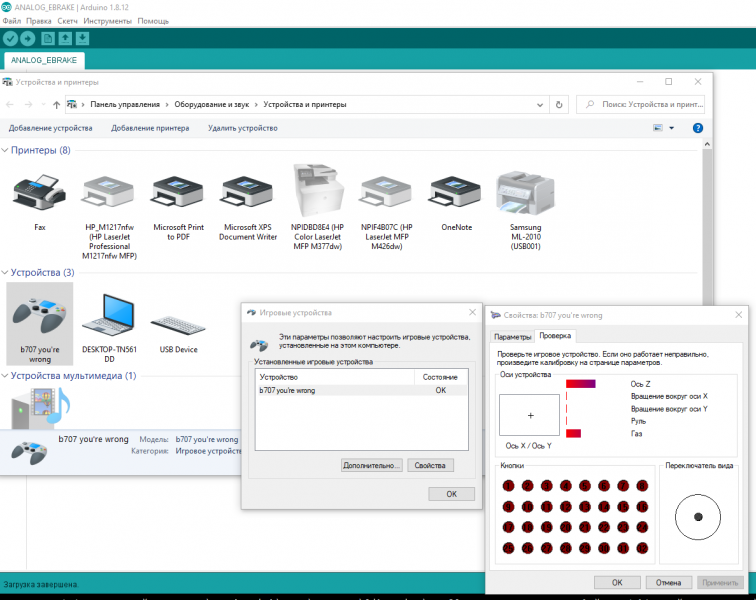Open the Скетч menu in Arduino
This screenshot has width=756, height=600.
click(67, 21)
